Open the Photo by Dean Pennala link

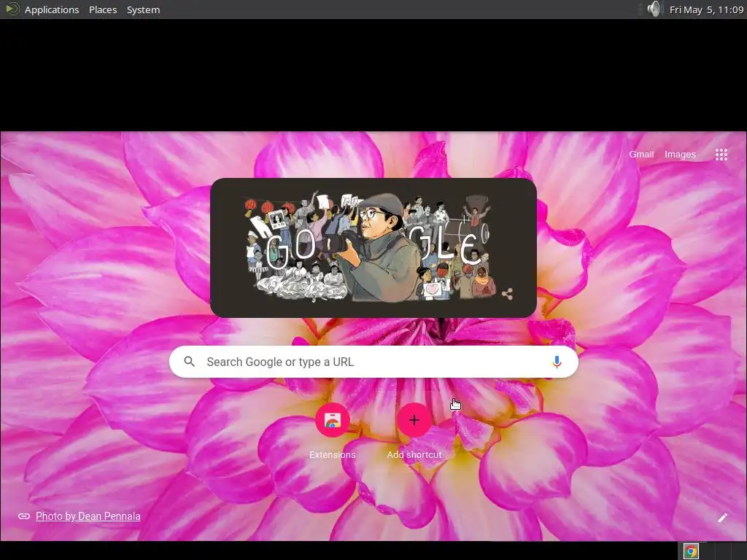tap(88, 516)
